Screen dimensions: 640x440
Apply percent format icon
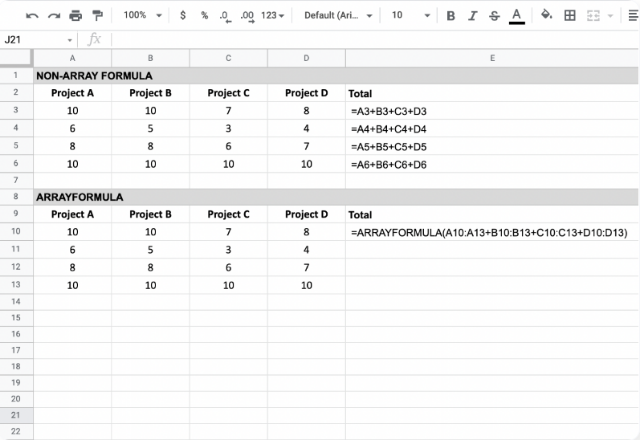point(204,16)
